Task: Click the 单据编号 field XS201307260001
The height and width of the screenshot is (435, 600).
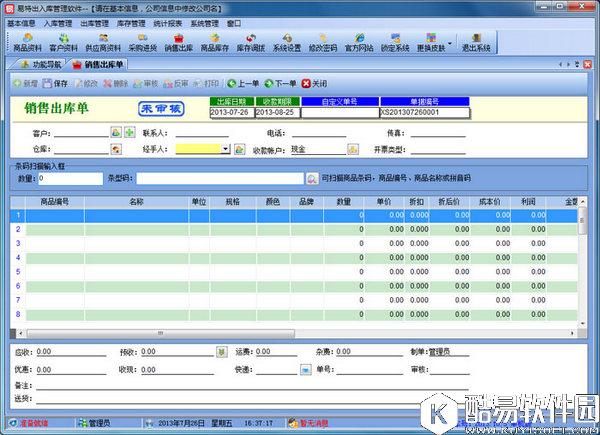Action: click(x=424, y=112)
